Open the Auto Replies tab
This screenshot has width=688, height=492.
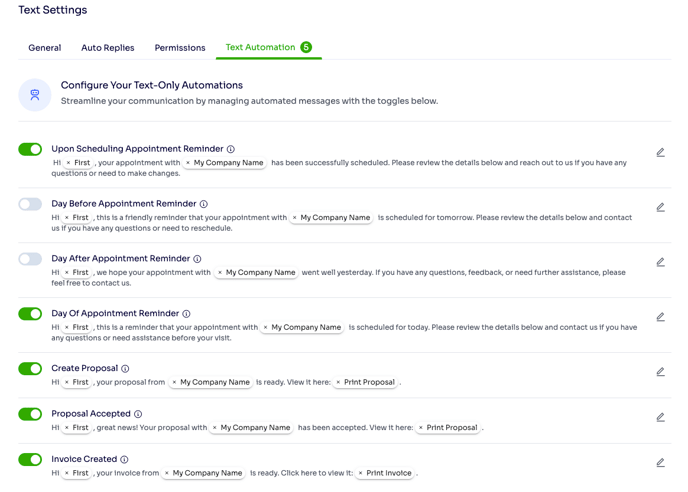(x=107, y=48)
